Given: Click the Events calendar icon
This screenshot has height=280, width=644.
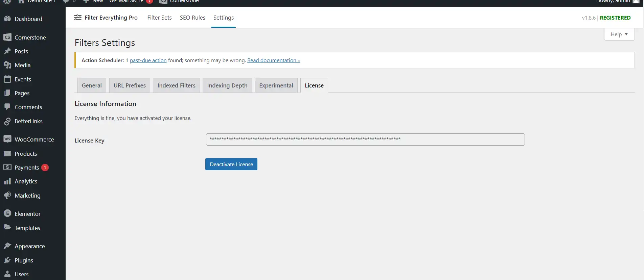Looking at the screenshot, I should click(x=7, y=79).
